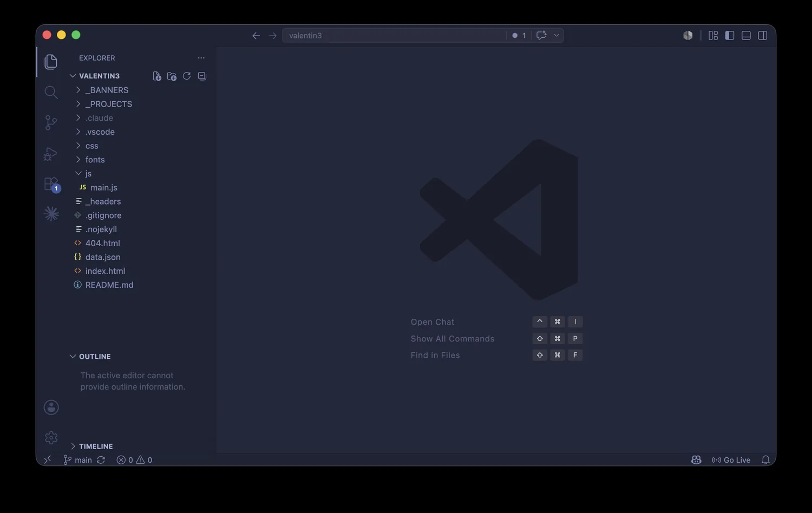Open the Run and Debug view

tap(51, 154)
